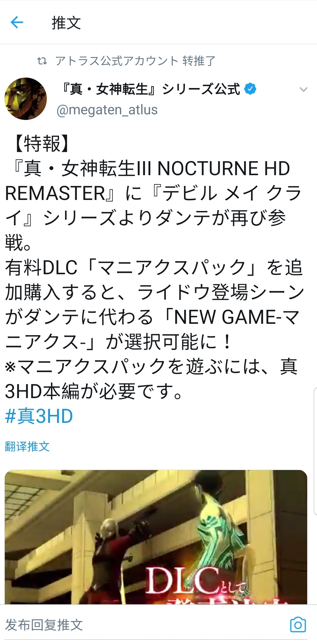Viewport: 317px width, 644px height.
Task: Expand the tweet options chevron
Action: pyautogui.click(x=303, y=89)
